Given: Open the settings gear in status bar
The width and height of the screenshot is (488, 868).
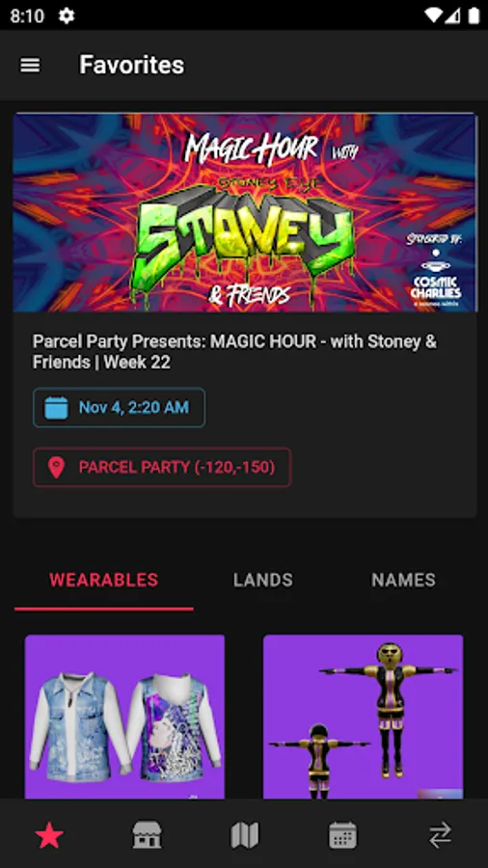Looking at the screenshot, I should tap(67, 15).
